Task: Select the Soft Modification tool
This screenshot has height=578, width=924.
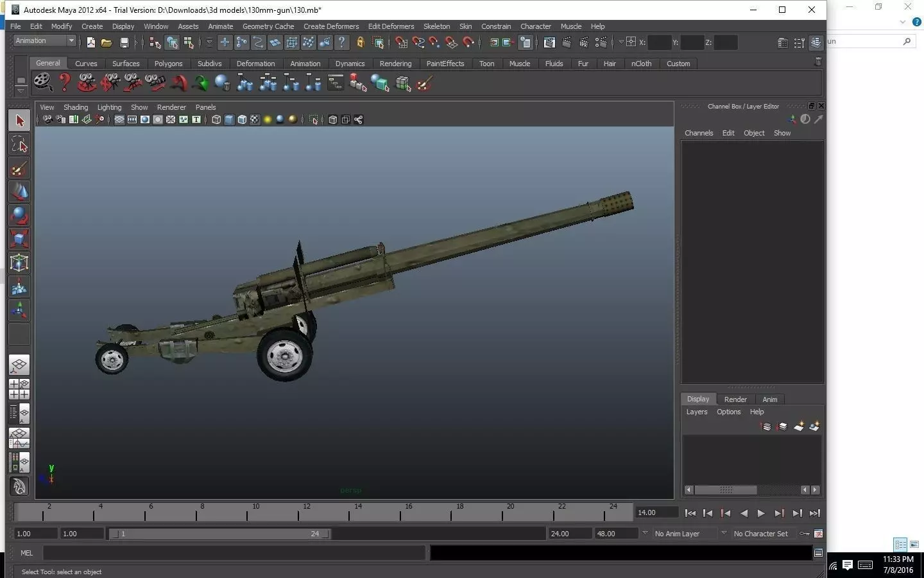Action: tap(19, 287)
